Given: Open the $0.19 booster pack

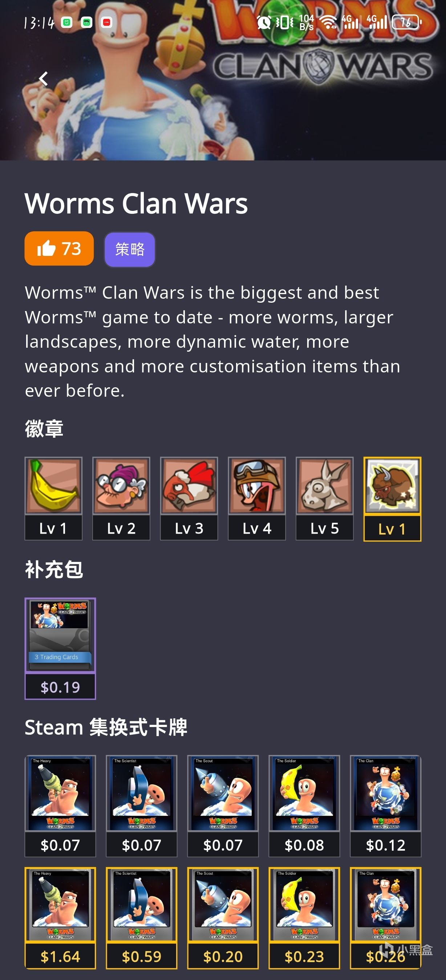Looking at the screenshot, I should pos(60,648).
